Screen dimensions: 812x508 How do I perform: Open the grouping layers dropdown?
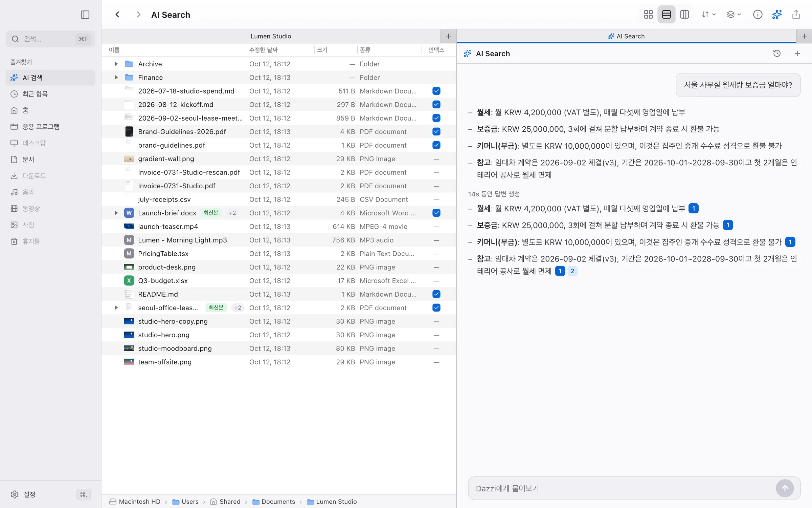point(734,15)
